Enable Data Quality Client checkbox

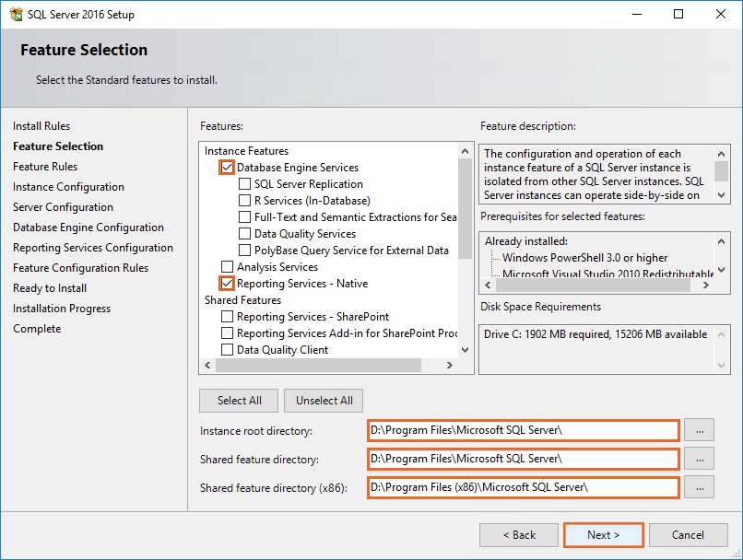pyautogui.click(x=227, y=350)
